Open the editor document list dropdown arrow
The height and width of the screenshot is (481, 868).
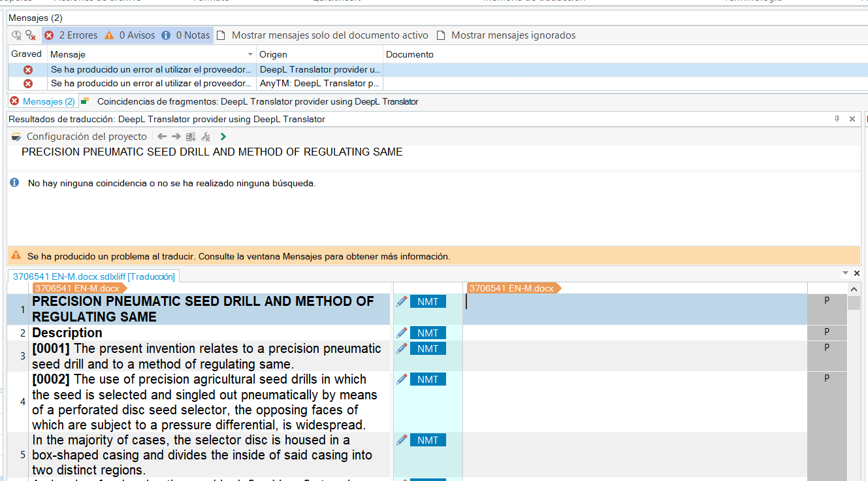coord(845,273)
